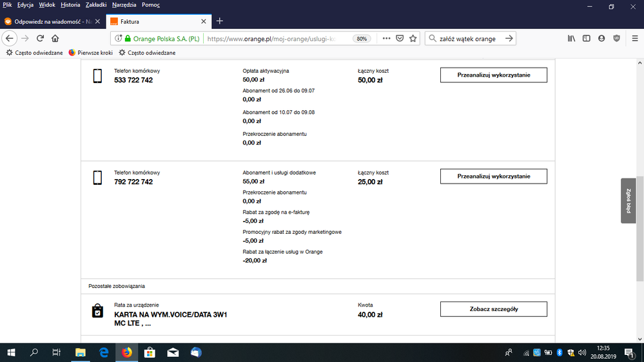Image resolution: width=644 pixels, height=362 pixels.
Task: Select phone number 792 722 742 text
Action: tap(133, 182)
